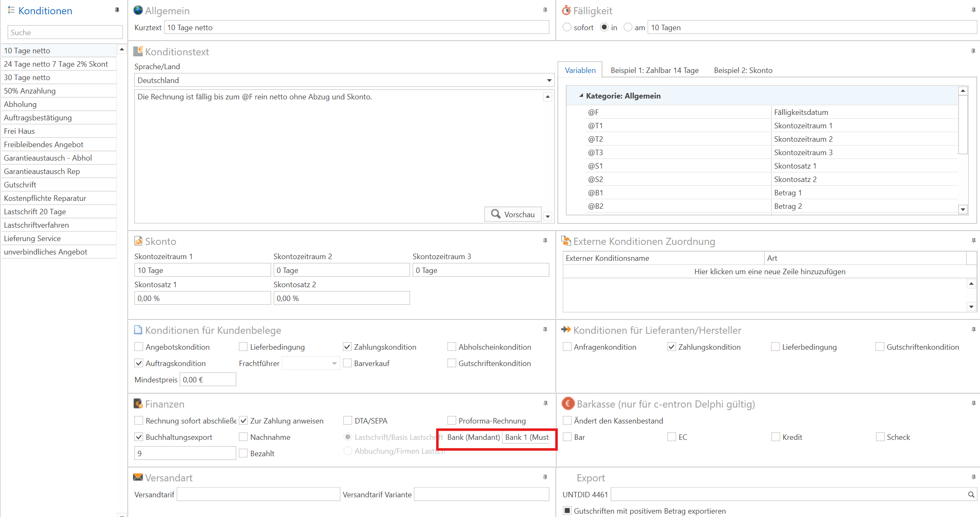Screen dimensions: 980x517
Task: Select the 'in' due date radio button
Action: pyautogui.click(x=604, y=27)
